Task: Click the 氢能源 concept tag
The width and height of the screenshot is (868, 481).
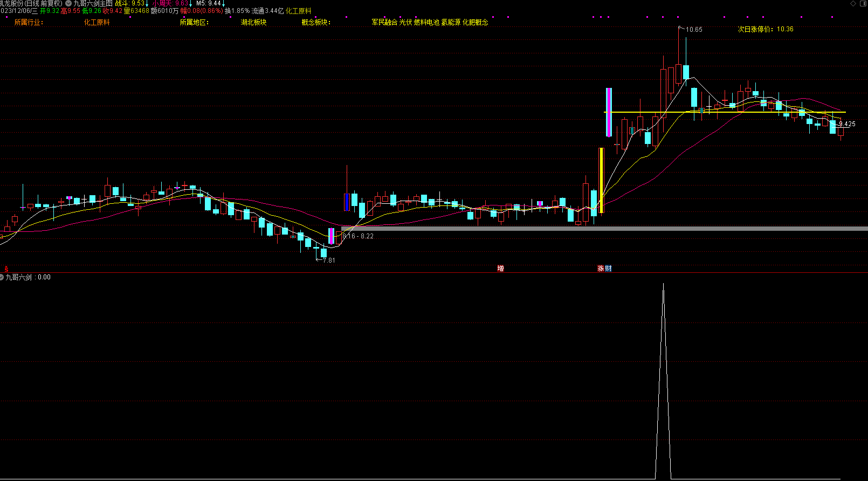Action: click(451, 22)
